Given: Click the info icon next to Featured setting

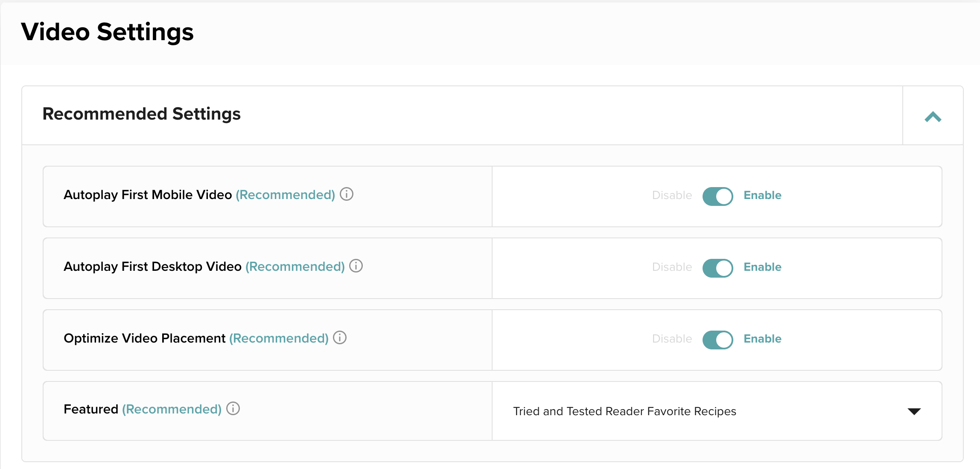Looking at the screenshot, I should tap(233, 409).
